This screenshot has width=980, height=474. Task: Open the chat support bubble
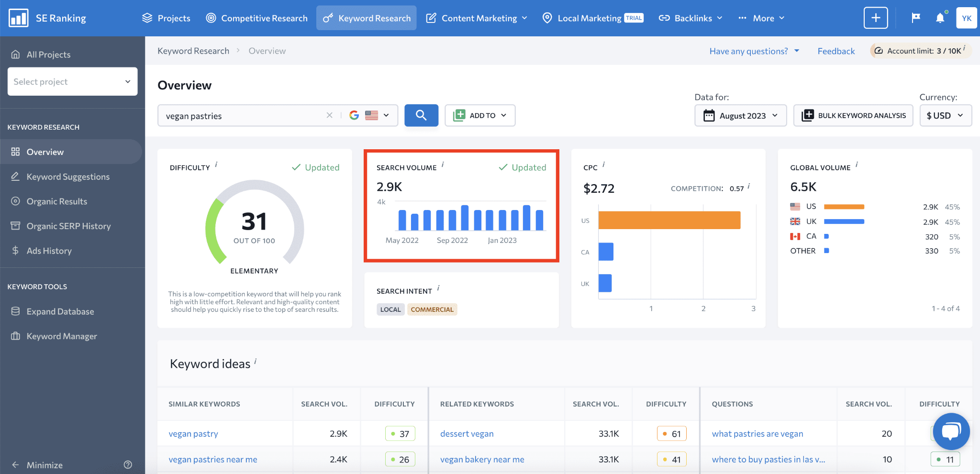(x=951, y=431)
